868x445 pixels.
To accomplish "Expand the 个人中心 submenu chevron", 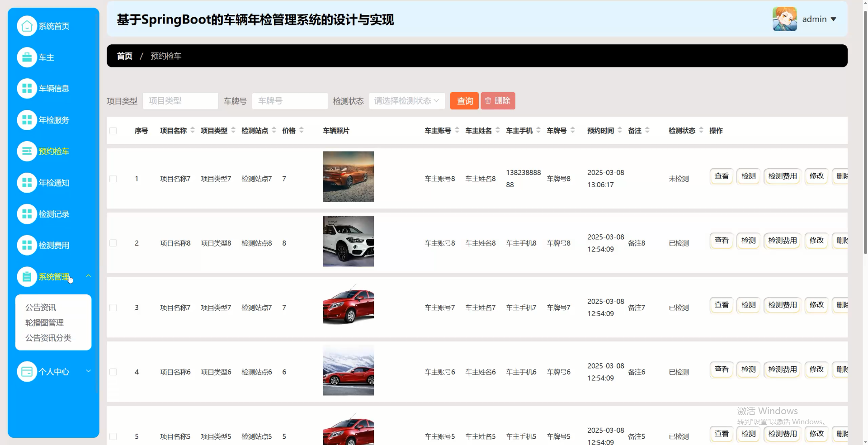I will [x=89, y=371].
